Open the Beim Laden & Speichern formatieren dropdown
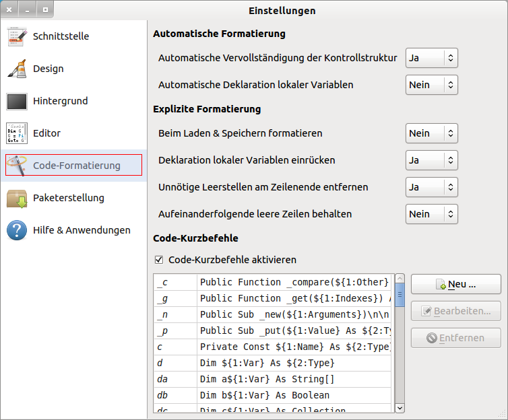Viewport: 508px width, 420px height. click(x=431, y=133)
